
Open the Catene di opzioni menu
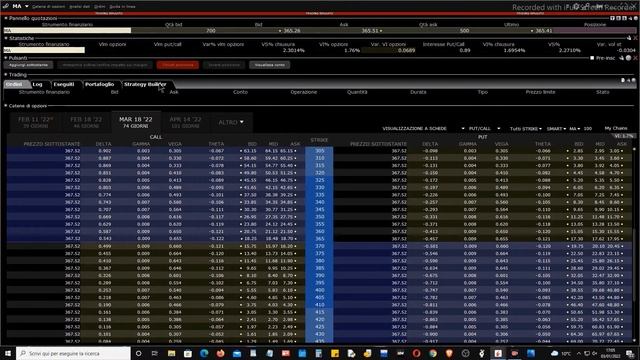48,7
